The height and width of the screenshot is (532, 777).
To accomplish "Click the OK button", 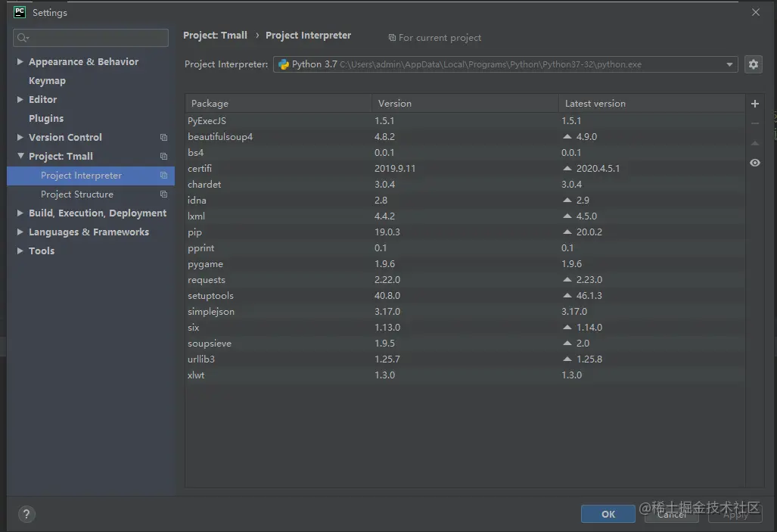I will click(x=608, y=514).
